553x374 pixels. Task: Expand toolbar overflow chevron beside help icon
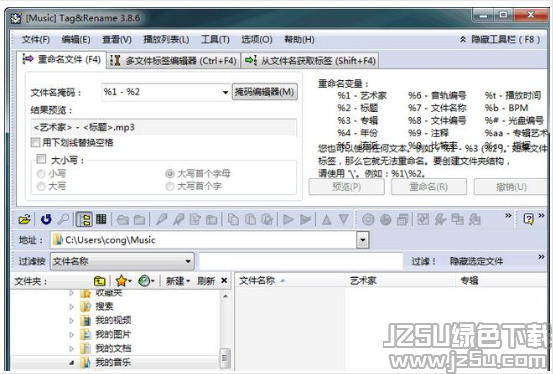coord(541,215)
